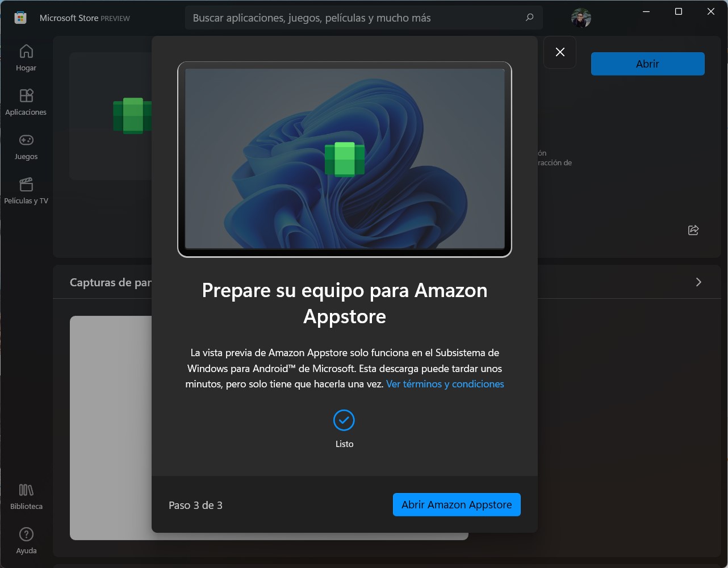This screenshot has height=568, width=728.
Task: Click the Abrir button for the app
Action: coord(647,64)
